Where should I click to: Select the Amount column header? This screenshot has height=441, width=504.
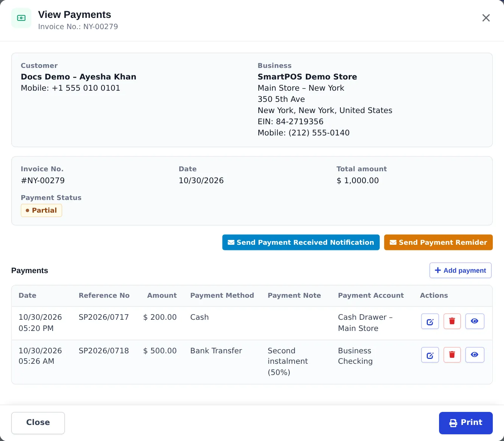(x=162, y=295)
